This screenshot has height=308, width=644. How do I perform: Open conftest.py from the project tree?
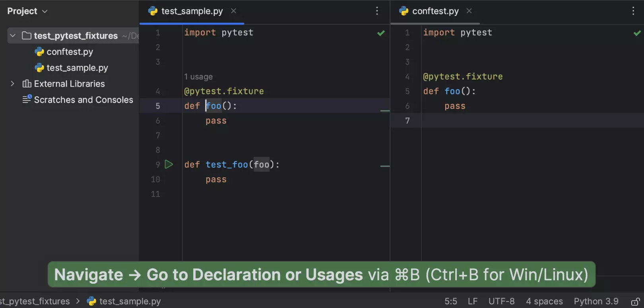click(x=70, y=52)
